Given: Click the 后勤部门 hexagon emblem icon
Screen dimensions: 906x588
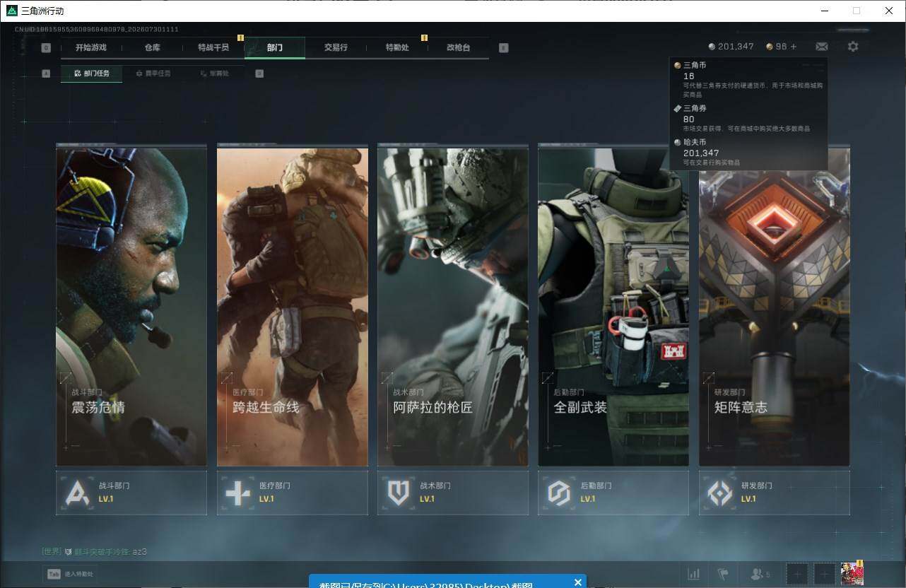Looking at the screenshot, I should pos(559,493).
